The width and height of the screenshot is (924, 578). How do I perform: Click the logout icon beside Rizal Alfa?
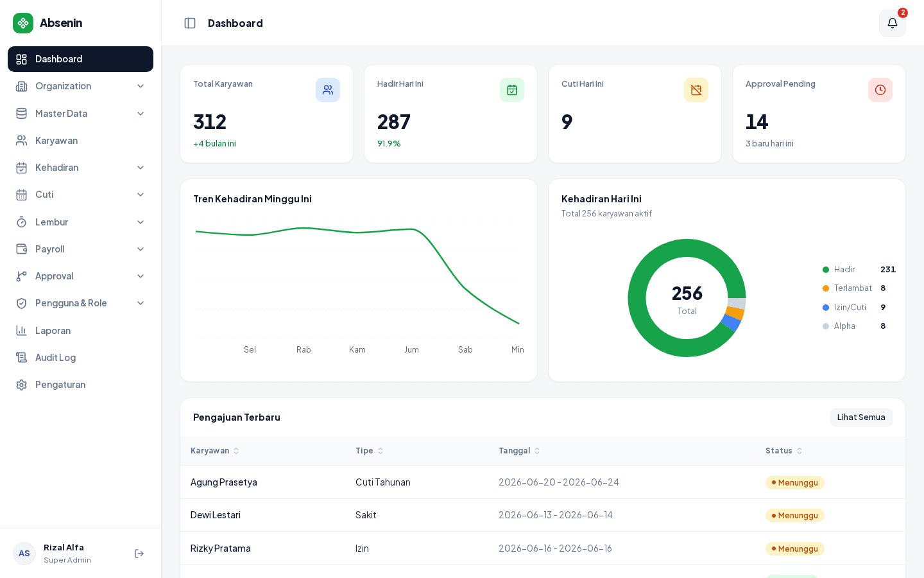coord(139,554)
